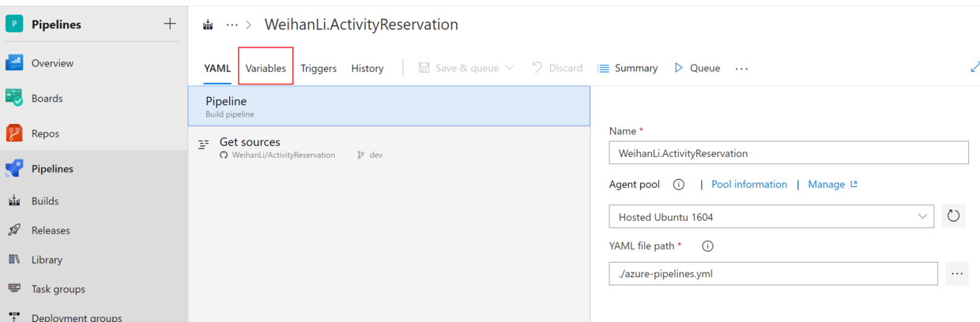Switch to the Variables tab

tap(266, 69)
